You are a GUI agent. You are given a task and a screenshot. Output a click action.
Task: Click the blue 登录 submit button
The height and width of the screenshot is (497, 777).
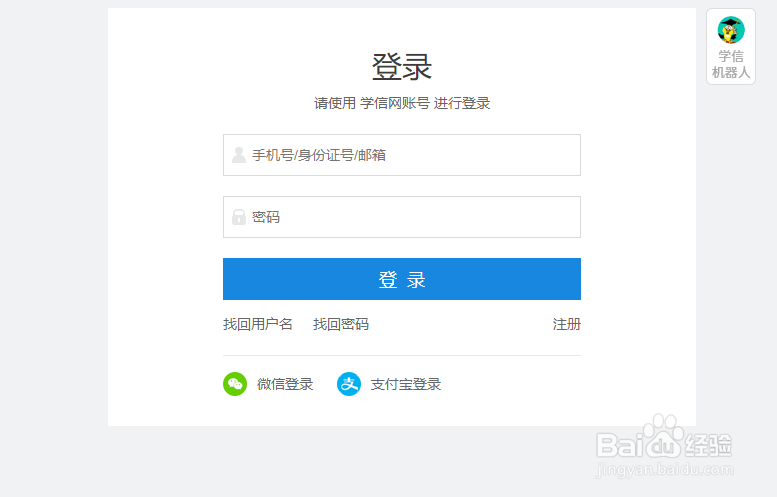[x=402, y=279]
